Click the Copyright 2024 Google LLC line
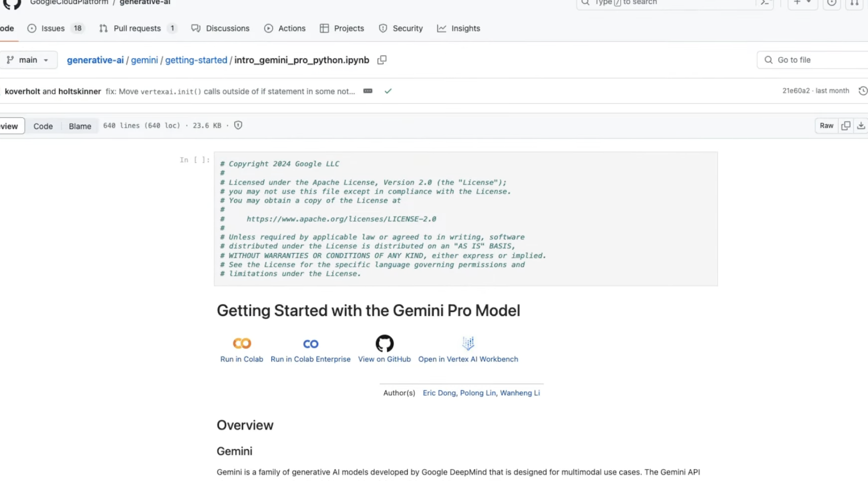 (280, 164)
